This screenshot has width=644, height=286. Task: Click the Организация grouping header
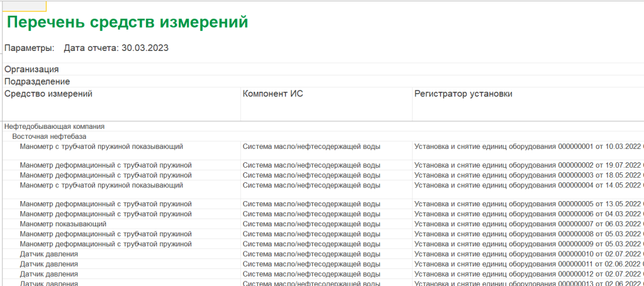click(x=32, y=69)
